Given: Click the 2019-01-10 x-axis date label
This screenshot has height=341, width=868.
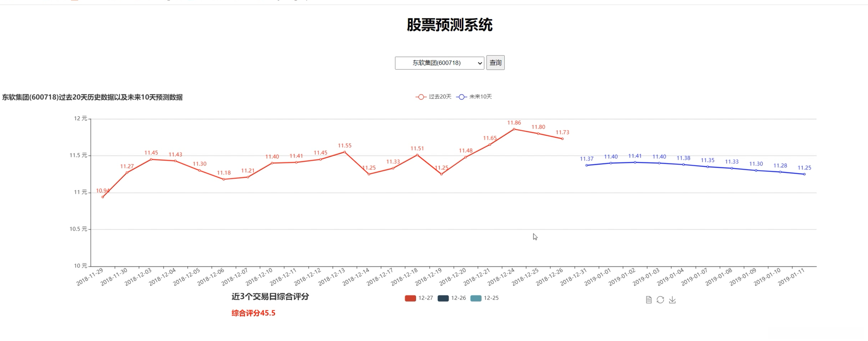Looking at the screenshot, I should click(767, 277).
